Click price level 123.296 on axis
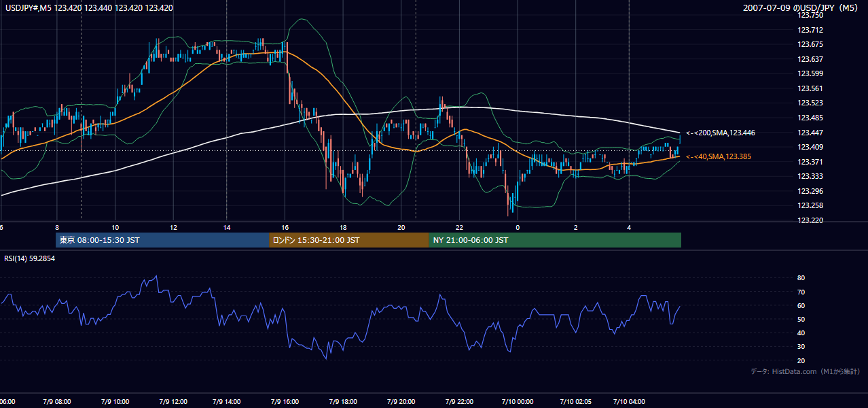The image size is (868, 408). 810,191
